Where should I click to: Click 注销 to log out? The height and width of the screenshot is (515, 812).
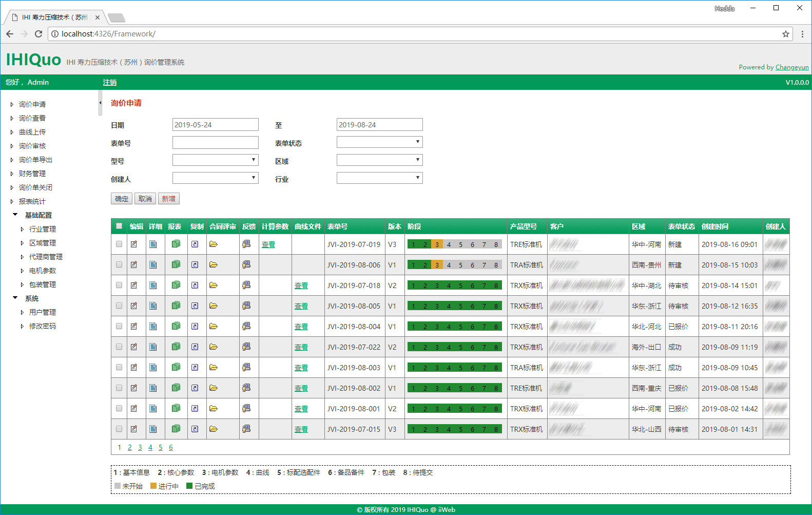point(110,82)
